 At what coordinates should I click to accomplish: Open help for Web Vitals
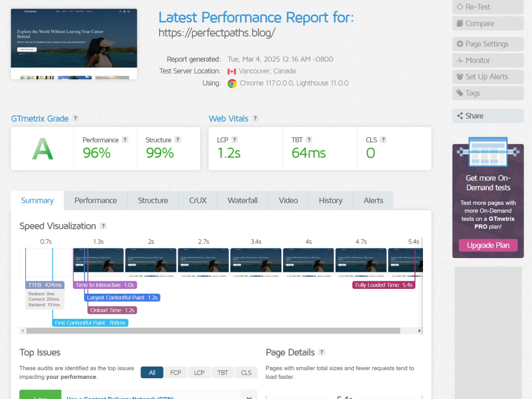255,118
